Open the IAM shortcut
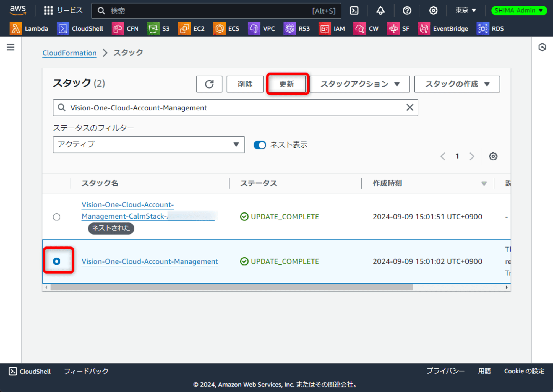 [332, 28]
